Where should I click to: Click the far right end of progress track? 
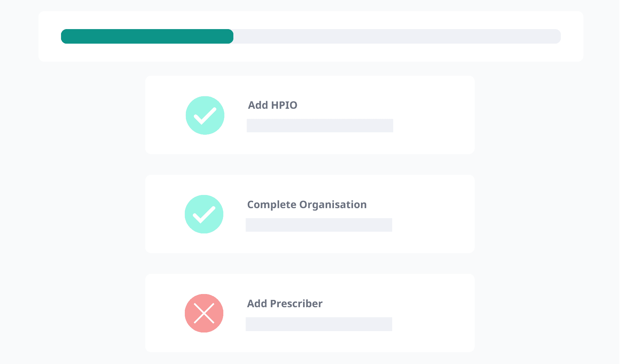557,36
